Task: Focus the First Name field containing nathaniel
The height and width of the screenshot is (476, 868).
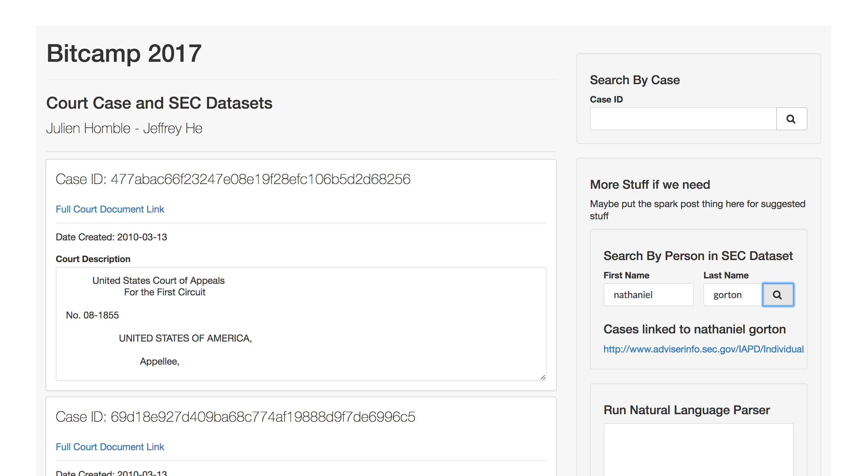Action: [648, 295]
